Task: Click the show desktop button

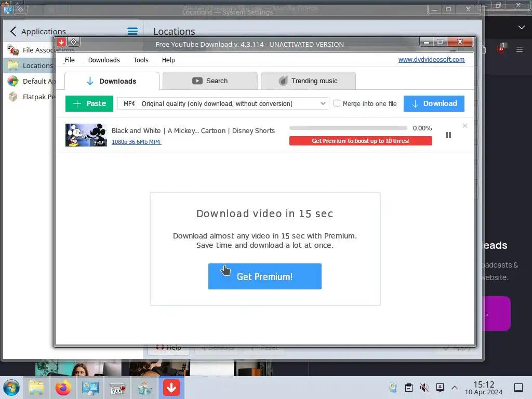Action: 518,388
